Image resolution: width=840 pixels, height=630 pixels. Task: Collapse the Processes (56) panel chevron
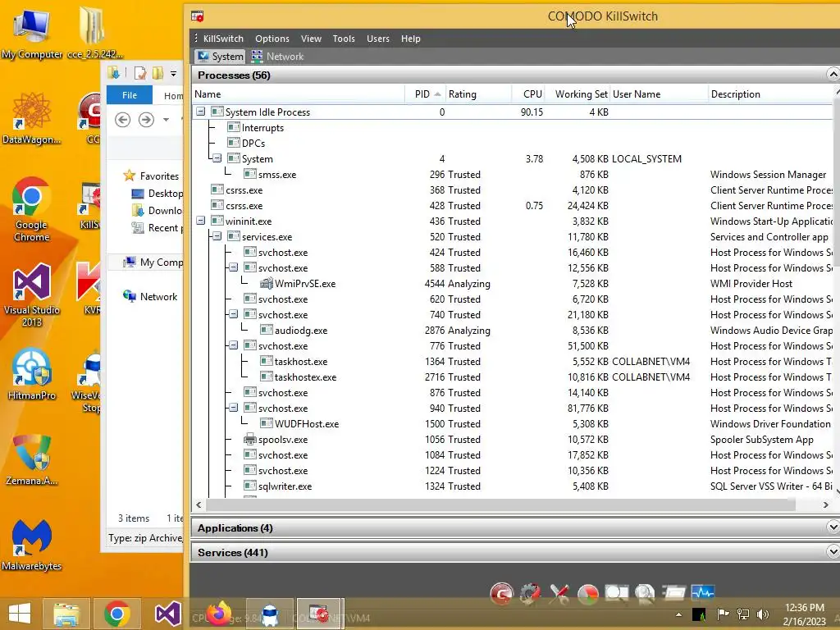click(833, 75)
